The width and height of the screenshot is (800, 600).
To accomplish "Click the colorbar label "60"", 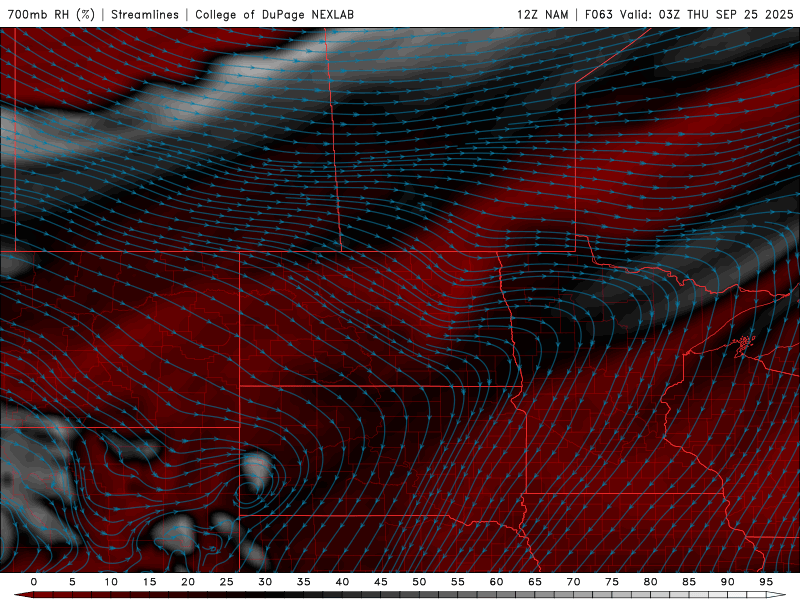I will [x=496, y=582].
